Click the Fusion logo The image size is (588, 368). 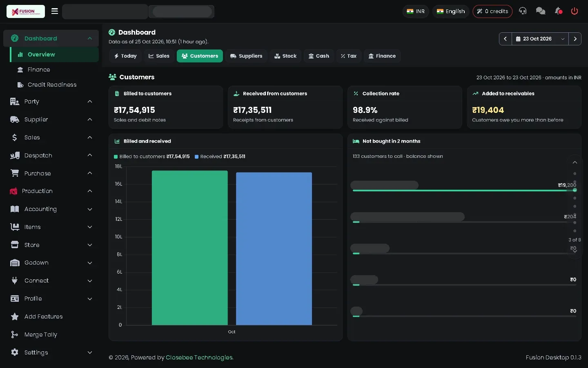(x=26, y=11)
